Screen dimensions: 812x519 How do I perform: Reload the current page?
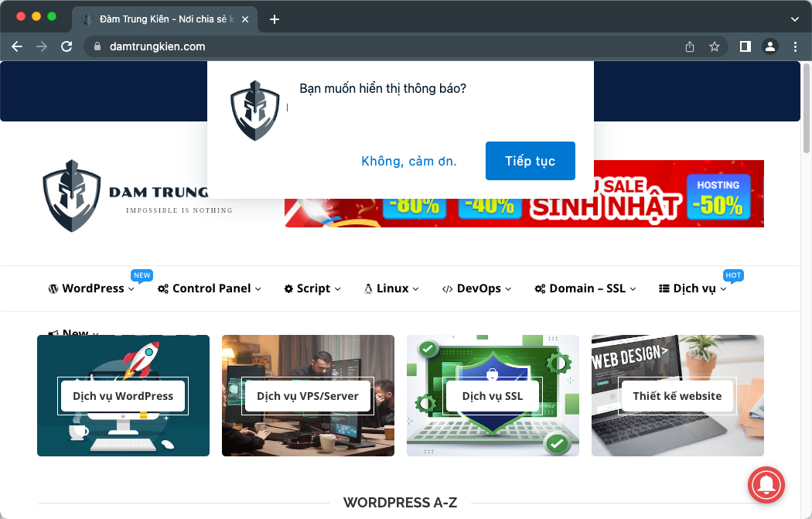(x=67, y=46)
